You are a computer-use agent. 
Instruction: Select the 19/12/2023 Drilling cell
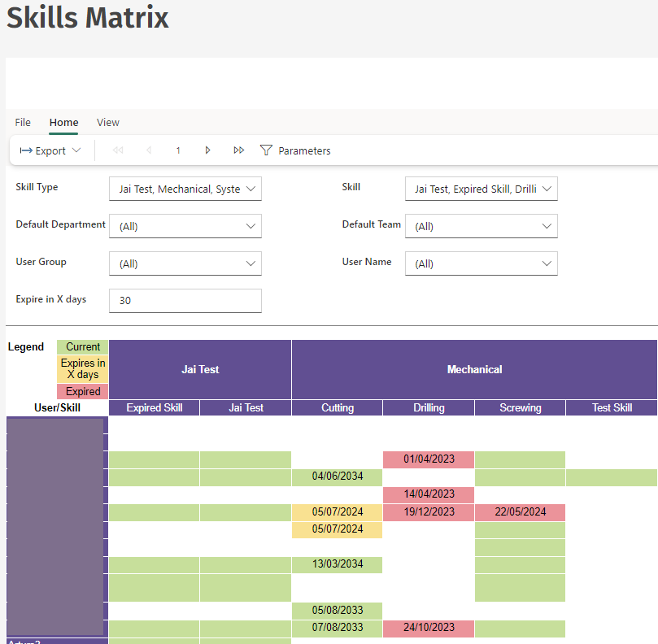click(x=429, y=512)
